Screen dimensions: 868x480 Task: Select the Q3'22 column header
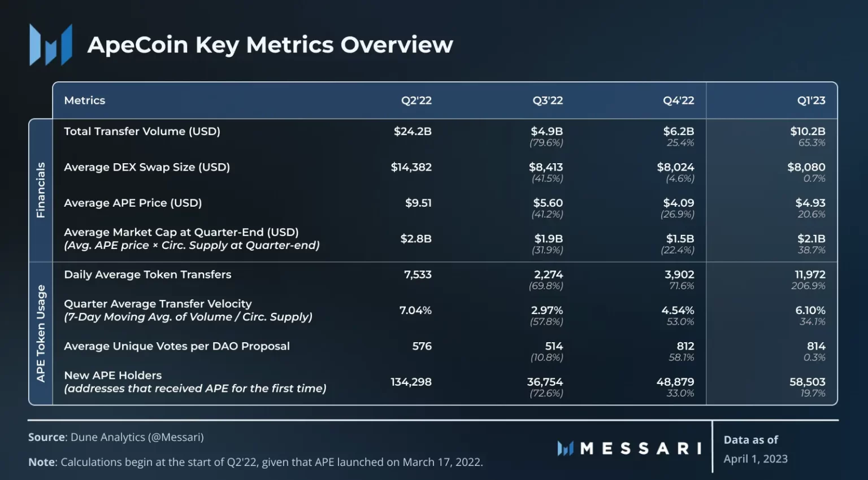(x=548, y=101)
